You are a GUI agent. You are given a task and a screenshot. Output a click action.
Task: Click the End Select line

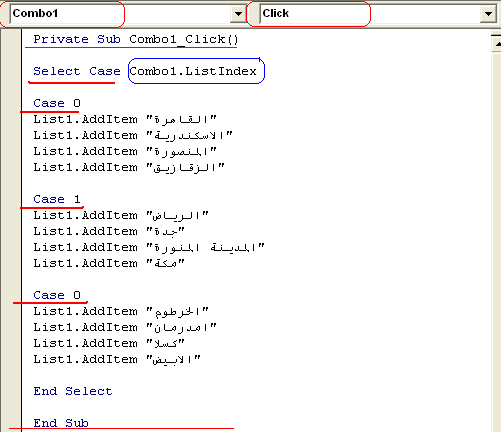tap(73, 391)
